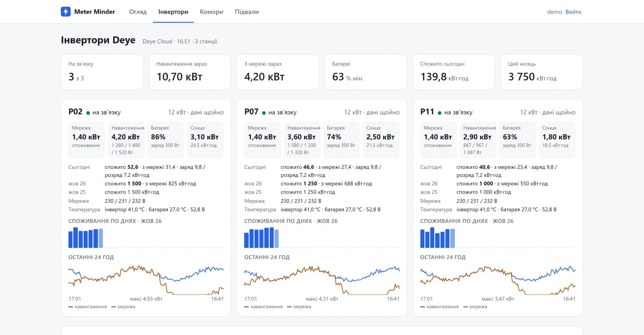The height and width of the screenshot is (335, 644).
Task: Click 'мережа' legend entry in P11 chart
Action: [x=475, y=307]
